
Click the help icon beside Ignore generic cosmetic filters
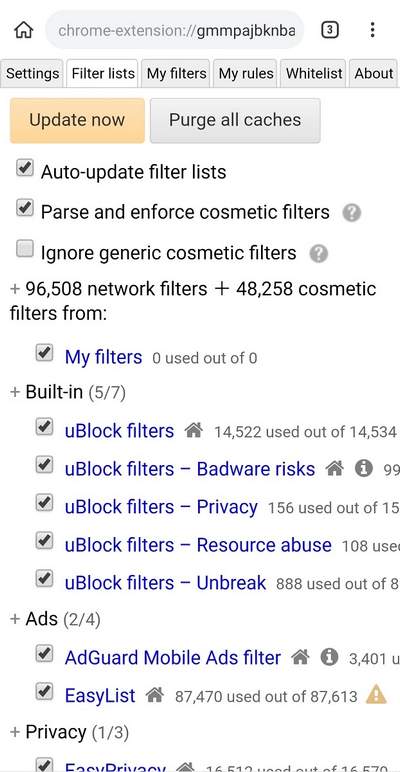point(319,254)
